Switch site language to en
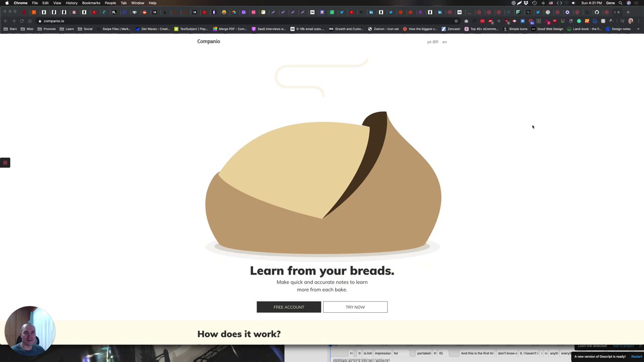 click(x=444, y=42)
